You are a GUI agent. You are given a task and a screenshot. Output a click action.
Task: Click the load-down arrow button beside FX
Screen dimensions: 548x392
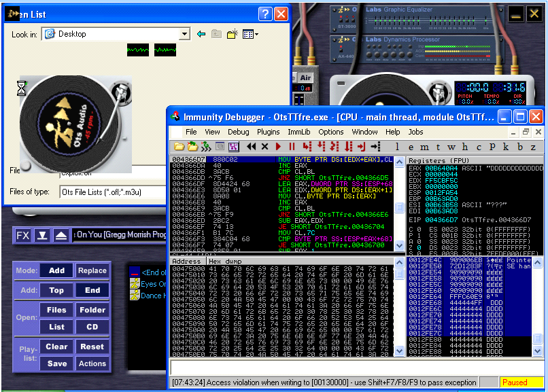pyautogui.click(x=42, y=235)
